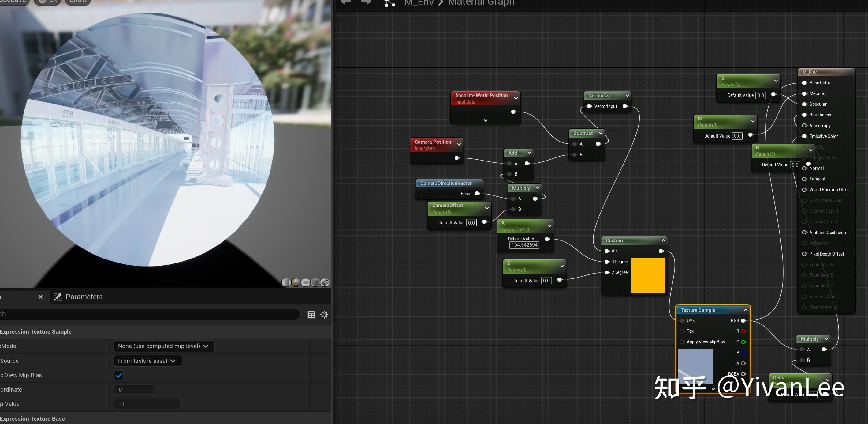Click the orange Custom node preview swatch

point(648,275)
